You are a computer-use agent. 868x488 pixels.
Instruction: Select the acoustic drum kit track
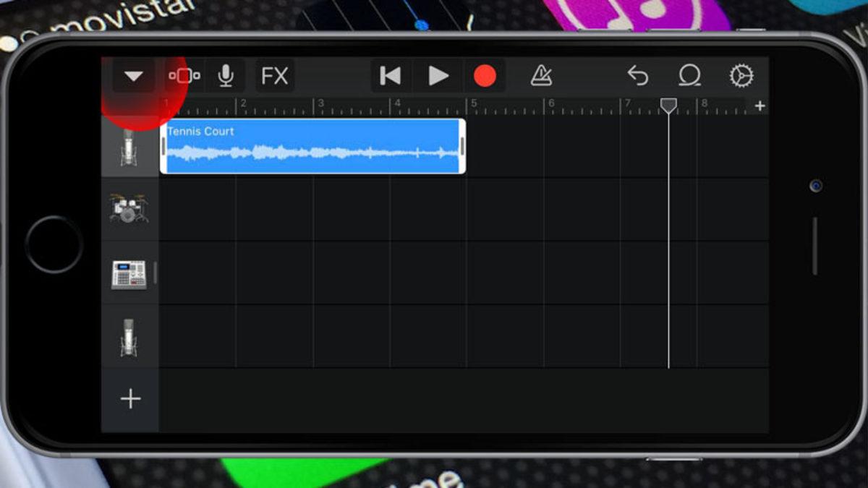(129, 209)
